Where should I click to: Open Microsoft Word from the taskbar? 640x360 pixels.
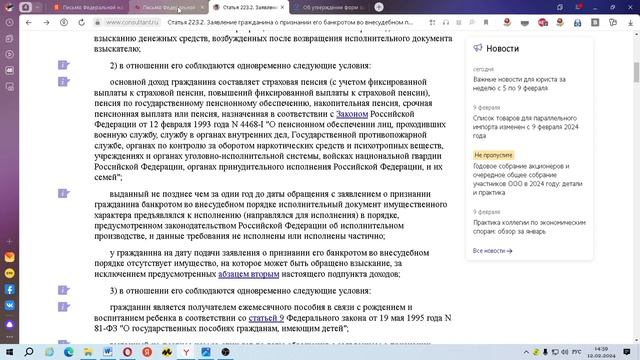[x=108, y=352]
